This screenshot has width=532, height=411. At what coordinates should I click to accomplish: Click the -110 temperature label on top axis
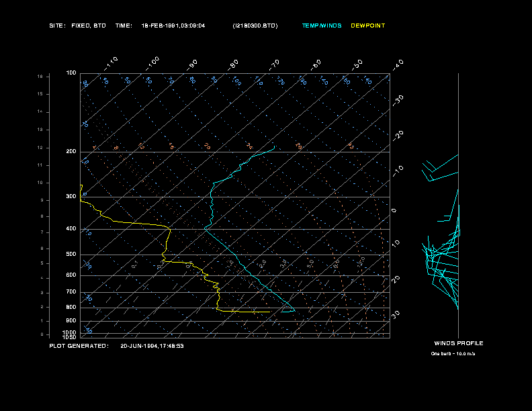tap(111, 64)
